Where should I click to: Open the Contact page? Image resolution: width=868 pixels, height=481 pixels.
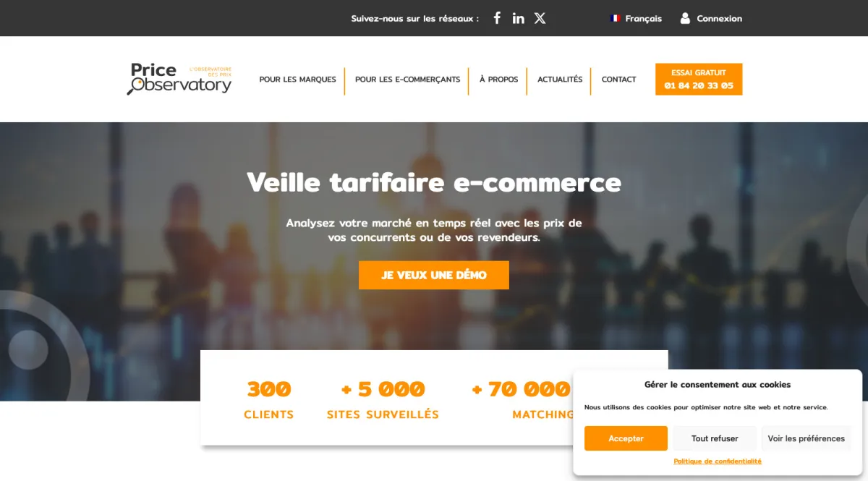coord(618,80)
